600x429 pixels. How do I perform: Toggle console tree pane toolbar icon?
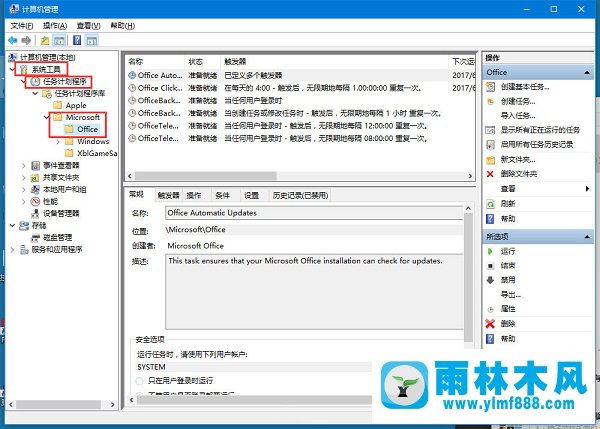point(59,40)
